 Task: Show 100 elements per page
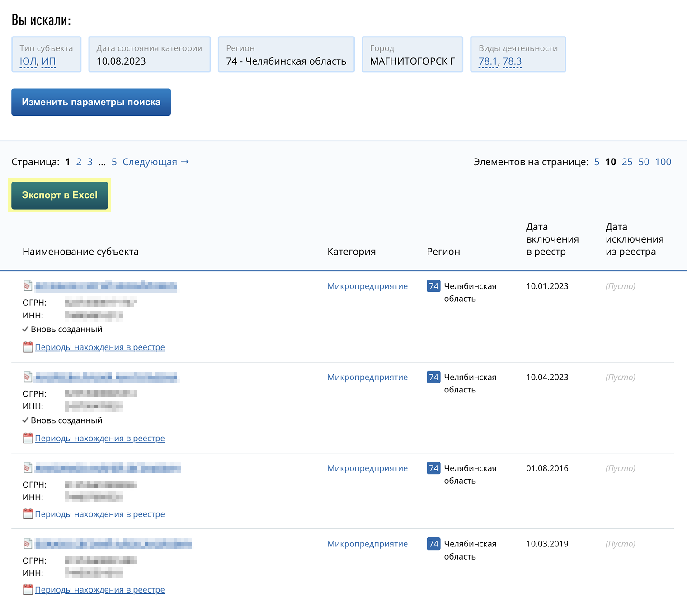pyautogui.click(x=663, y=162)
